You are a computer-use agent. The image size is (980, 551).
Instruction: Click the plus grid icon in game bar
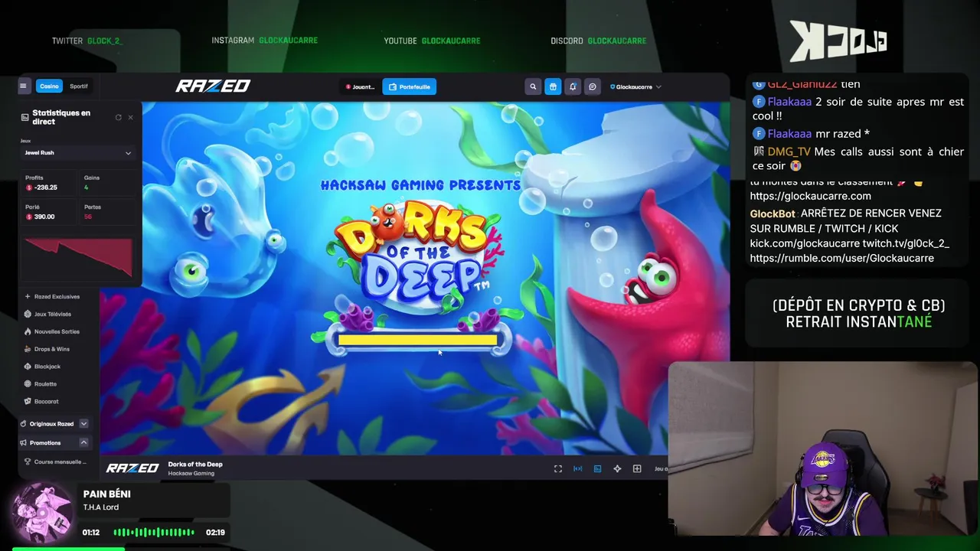pyautogui.click(x=637, y=468)
